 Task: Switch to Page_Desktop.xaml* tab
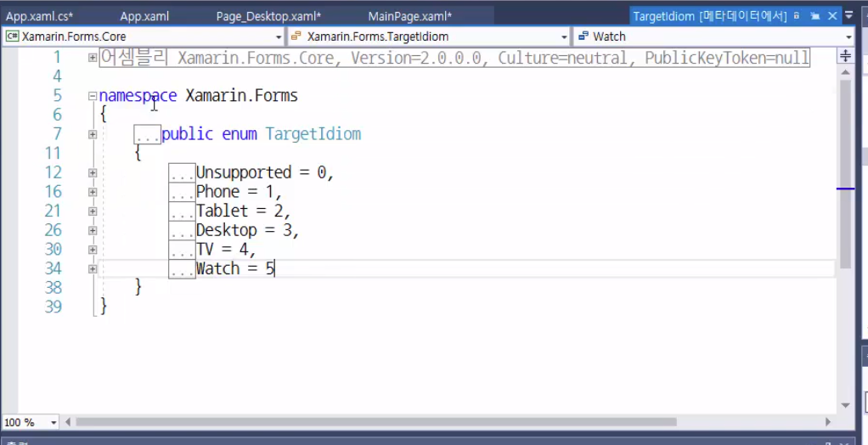click(268, 17)
